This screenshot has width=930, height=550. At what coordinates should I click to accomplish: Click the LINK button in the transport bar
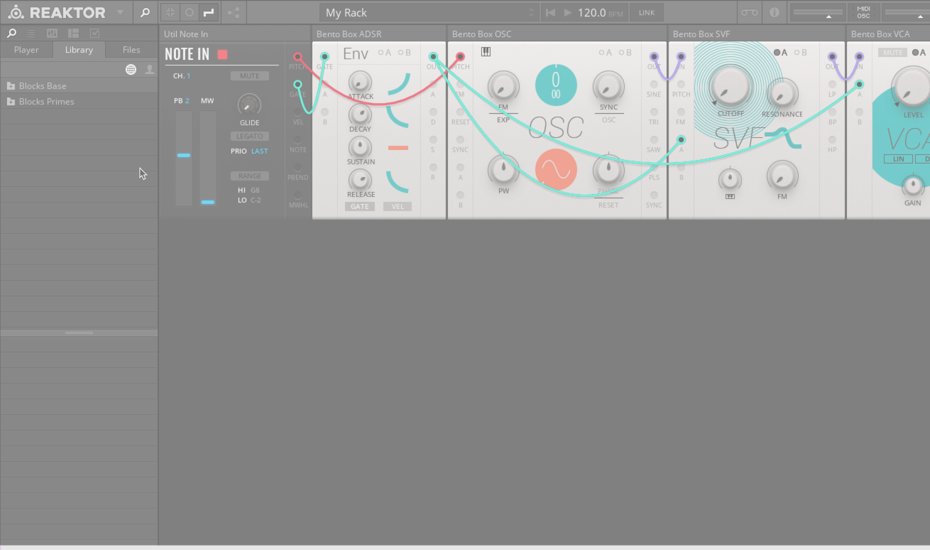[x=647, y=13]
